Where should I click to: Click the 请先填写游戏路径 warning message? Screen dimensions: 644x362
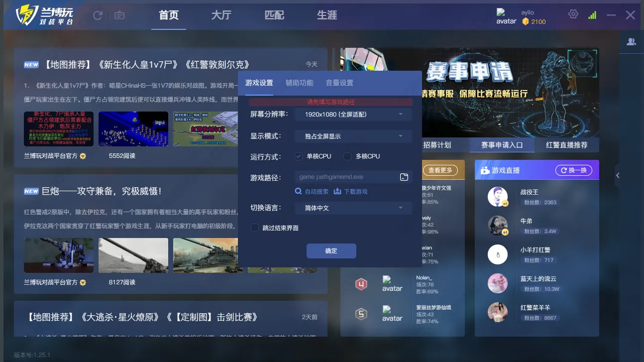(x=331, y=102)
